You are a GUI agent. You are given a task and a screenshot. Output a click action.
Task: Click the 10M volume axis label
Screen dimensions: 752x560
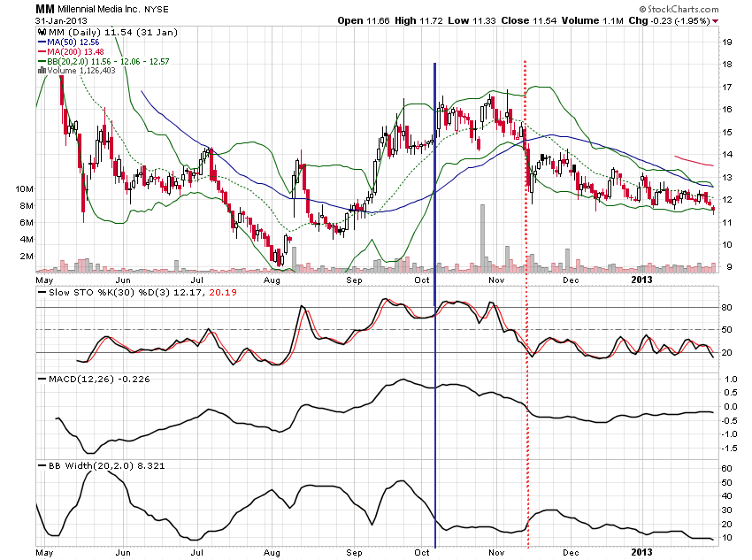pyautogui.click(x=25, y=189)
